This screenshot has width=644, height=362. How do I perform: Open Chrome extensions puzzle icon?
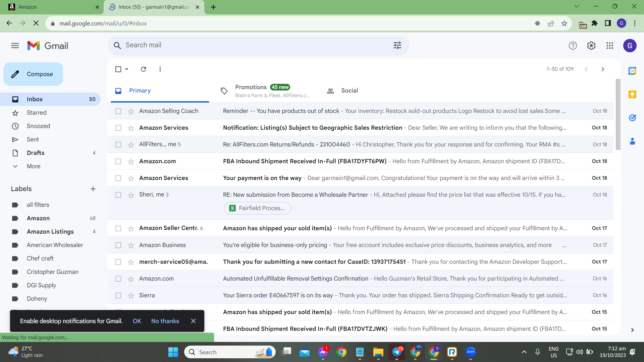[594, 23]
